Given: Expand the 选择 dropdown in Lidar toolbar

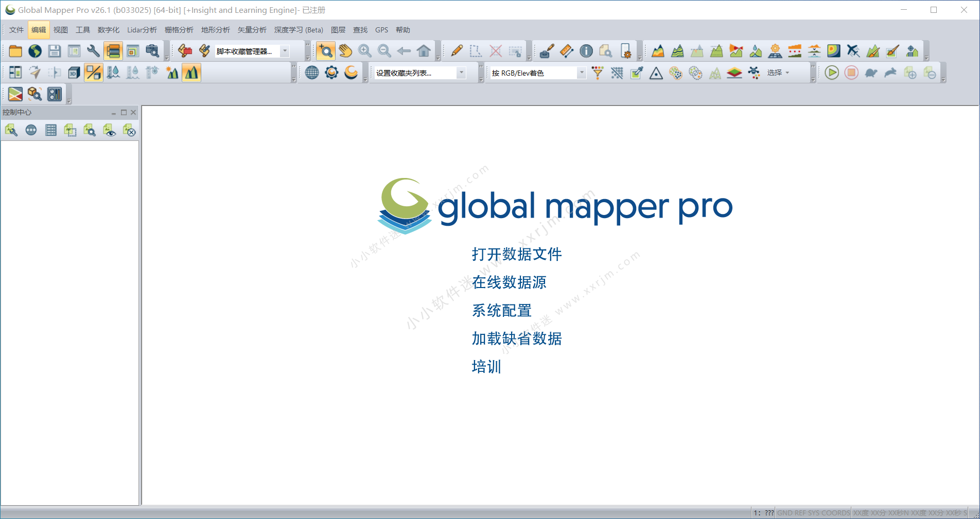Looking at the screenshot, I should point(778,73).
